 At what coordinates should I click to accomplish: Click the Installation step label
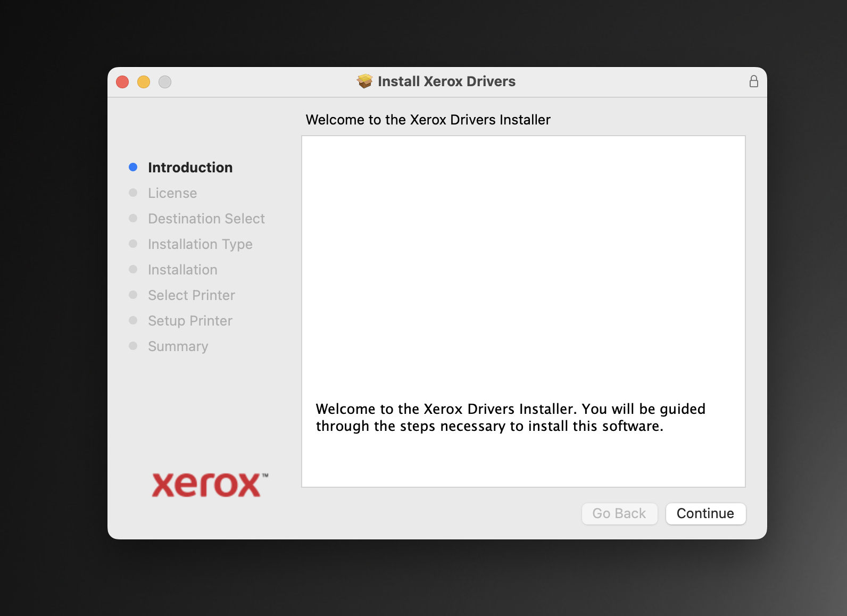(182, 270)
